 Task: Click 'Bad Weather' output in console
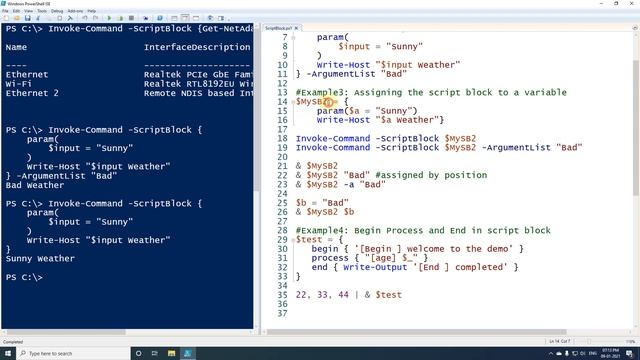[35, 185]
